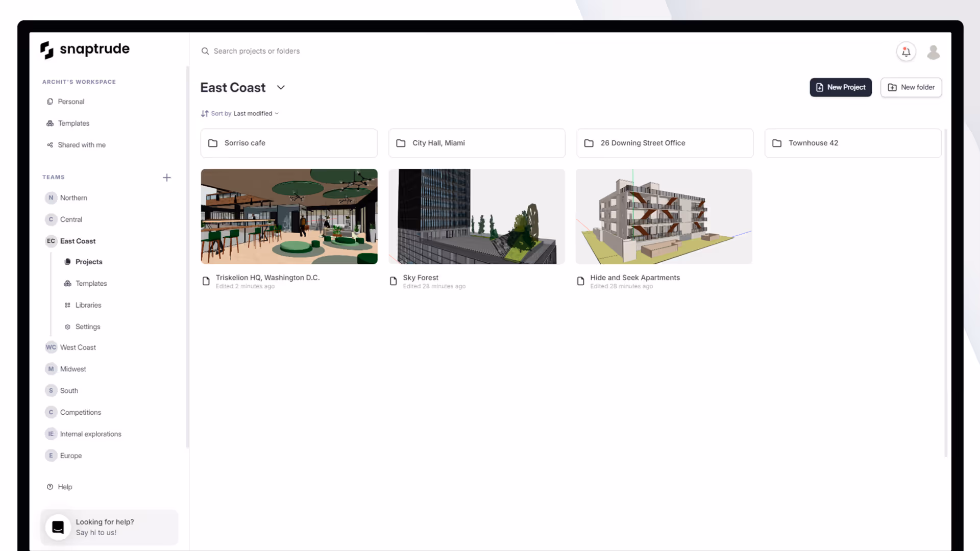This screenshot has width=980, height=551.
Task: Click the Projects icon under East Coast
Action: 67,262
